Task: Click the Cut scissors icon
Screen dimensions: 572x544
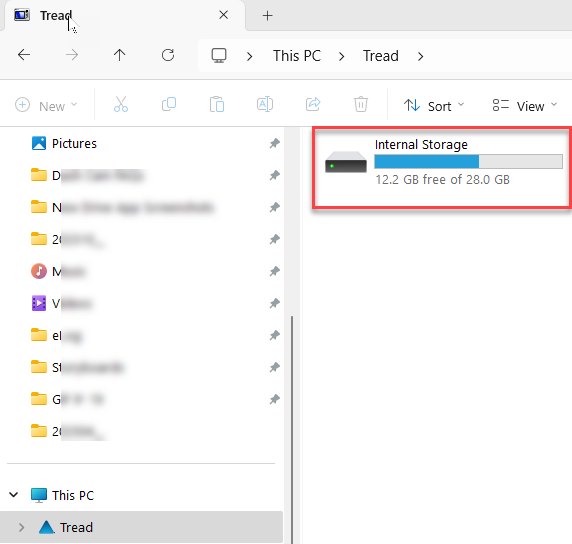Action: [121, 104]
